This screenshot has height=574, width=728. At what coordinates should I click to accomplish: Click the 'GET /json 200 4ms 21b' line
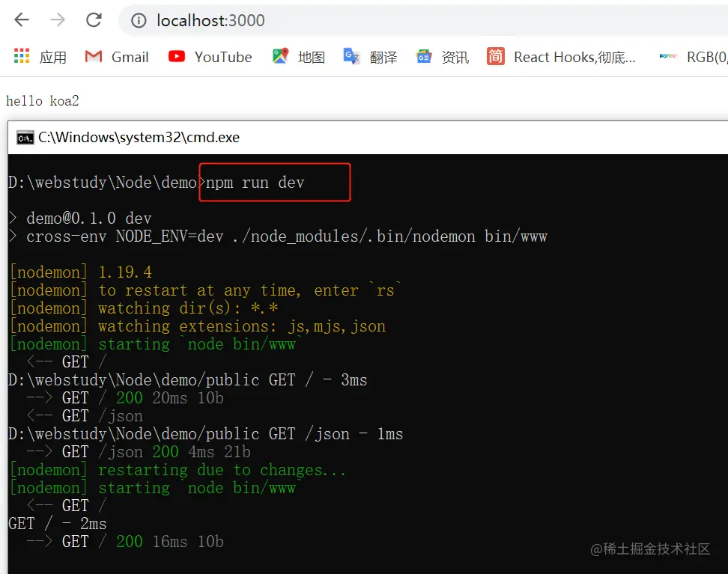(139, 452)
